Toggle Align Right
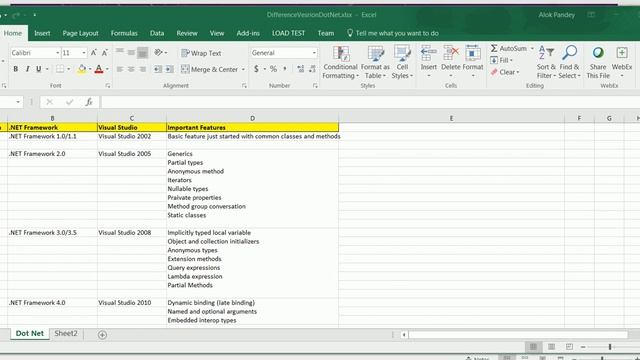 click(142, 69)
